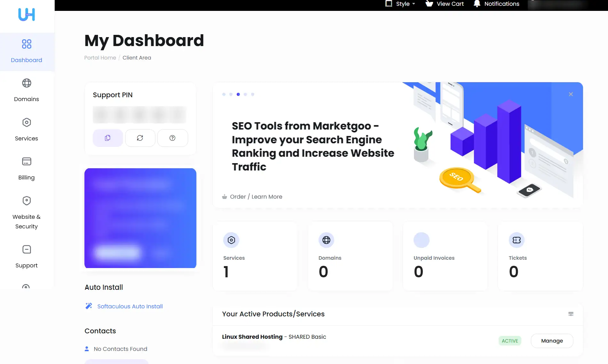This screenshot has width=608, height=364.
Task: Select the third banner carousel dot
Action: point(238,94)
